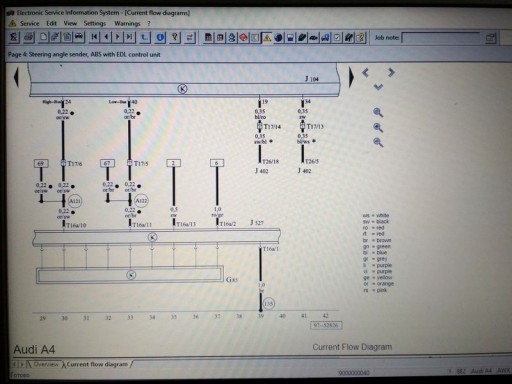Click into the Job note input field
The width and height of the screenshot is (512, 384).
(441, 38)
